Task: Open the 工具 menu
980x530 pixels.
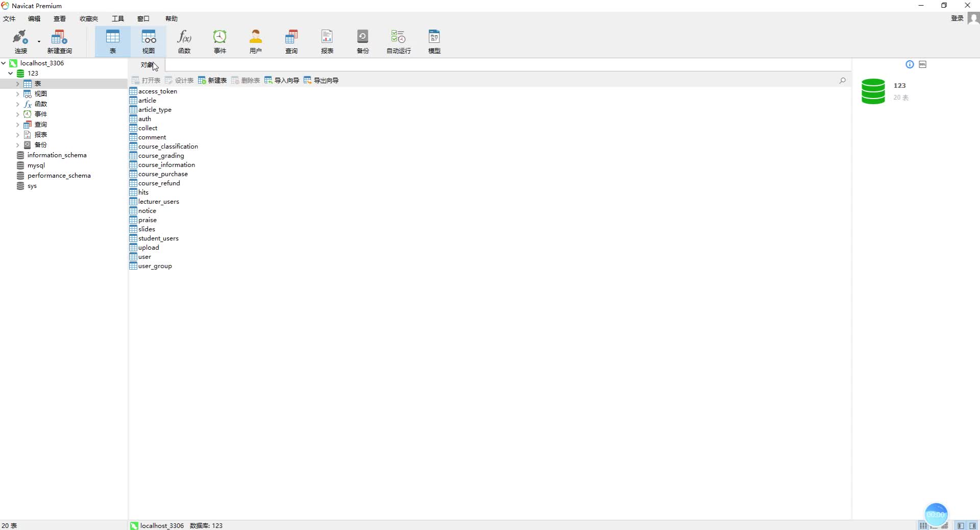Action: coord(118,19)
